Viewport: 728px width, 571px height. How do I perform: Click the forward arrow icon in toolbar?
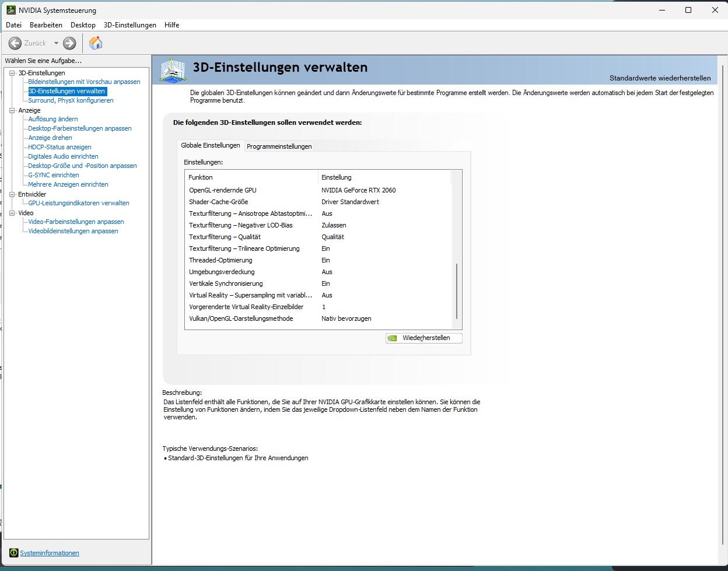pyautogui.click(x=69, y=43)
